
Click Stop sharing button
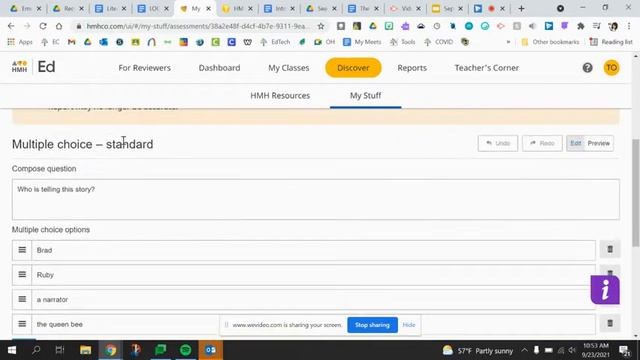pos(372,325)
